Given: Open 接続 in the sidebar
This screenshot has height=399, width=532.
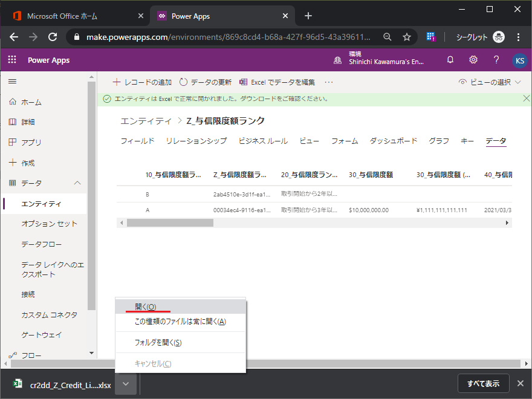Looking at the screenshot, I should coord(28,294).
